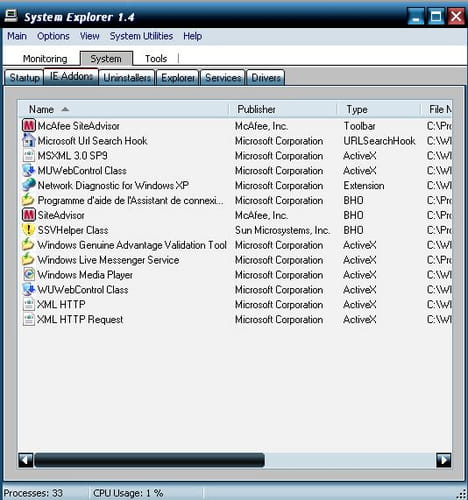Open the System Utilities menu
Viewport: 468px width, 500px height.
pos(141,36)
